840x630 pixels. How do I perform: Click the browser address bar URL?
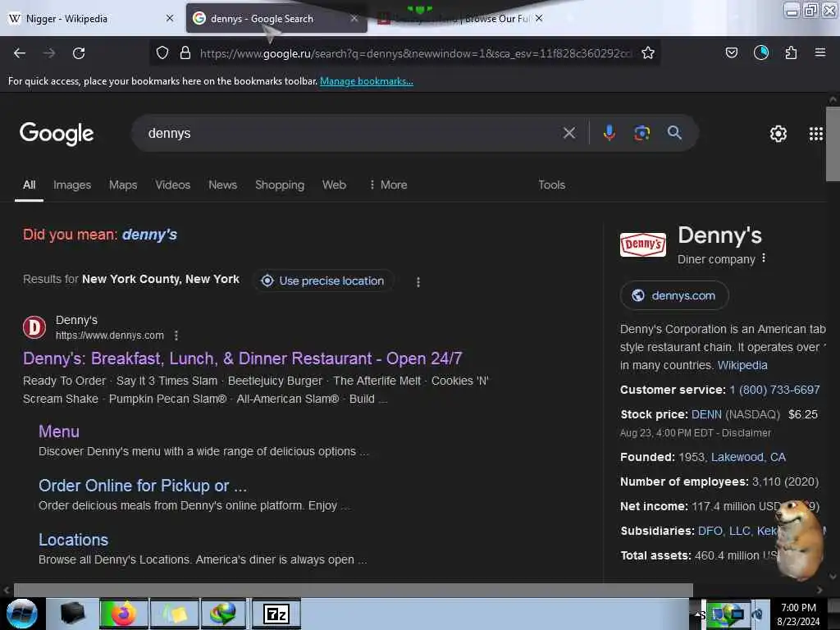(x=415, y=53)
